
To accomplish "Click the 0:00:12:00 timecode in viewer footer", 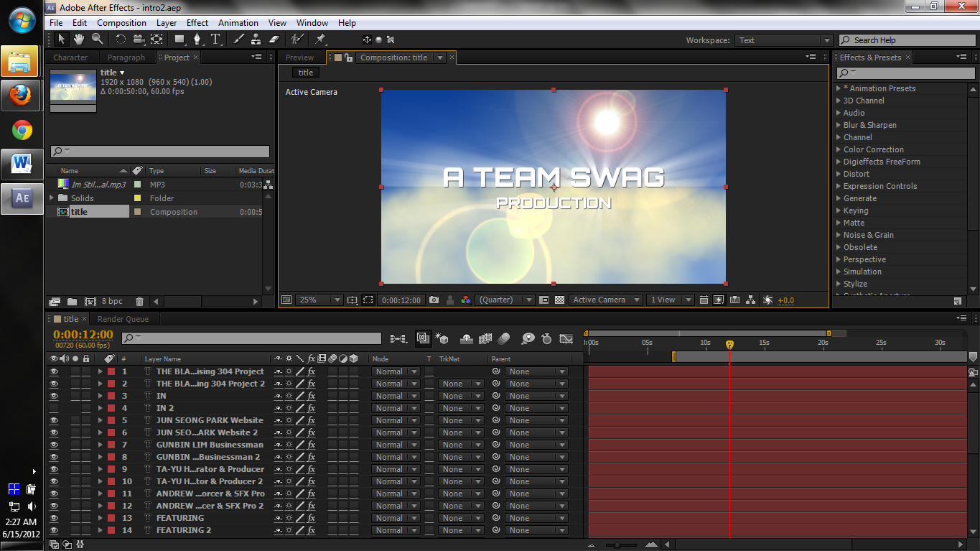I will (x=401, y=300).
